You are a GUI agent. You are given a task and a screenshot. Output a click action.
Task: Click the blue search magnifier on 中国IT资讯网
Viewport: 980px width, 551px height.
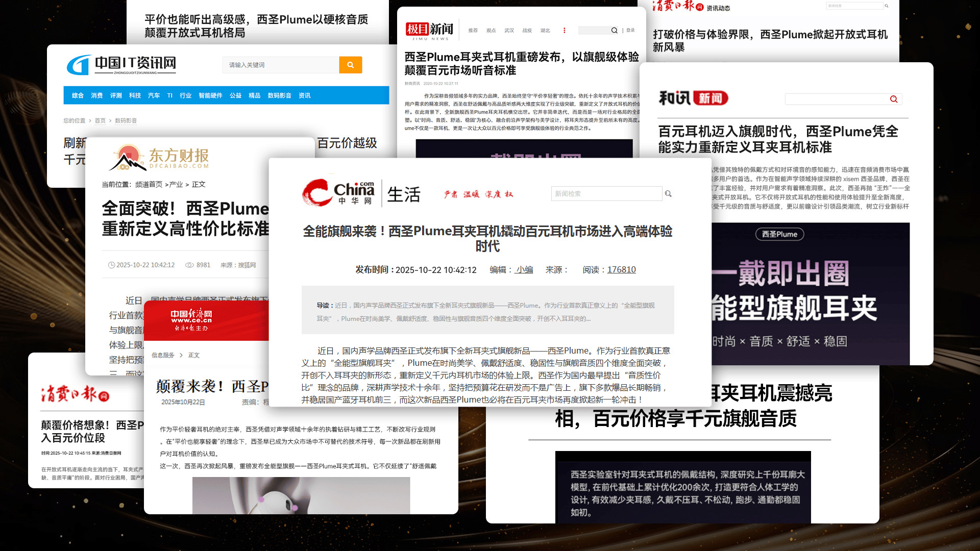(x=351, y=65)
